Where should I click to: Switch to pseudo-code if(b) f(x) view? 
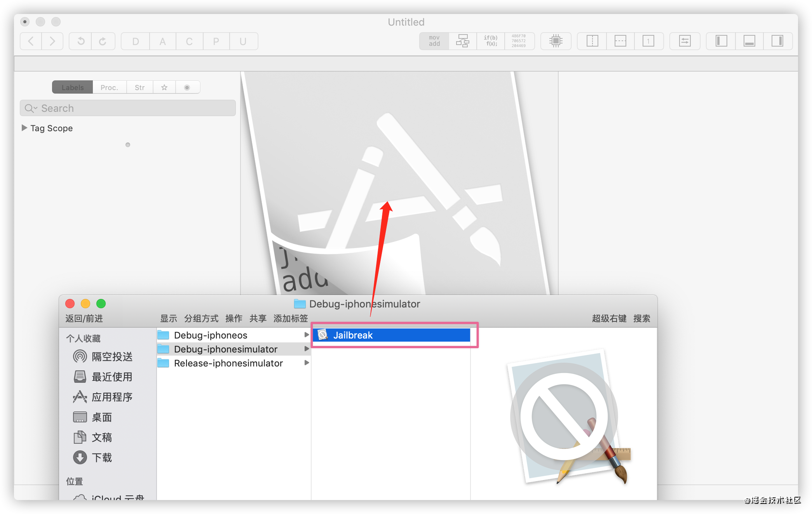tap(490, 41)
